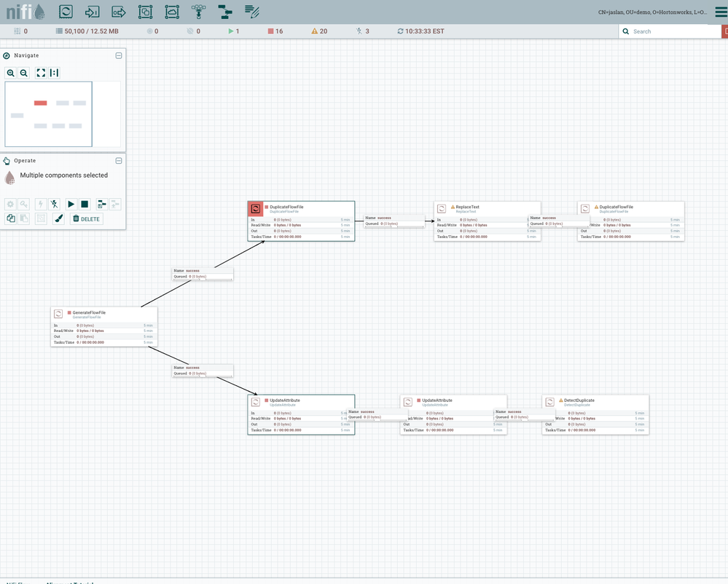The height and width of the screenshot is (584, 728).
Task: Select the Process Group toolbar icon
Action: tap(145, 12)
